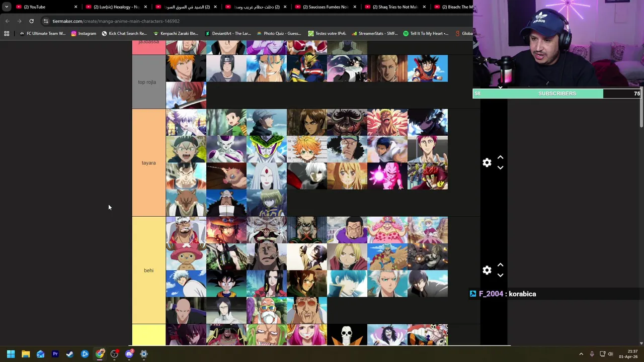Reload the TierMaker page

pos(31,21)
